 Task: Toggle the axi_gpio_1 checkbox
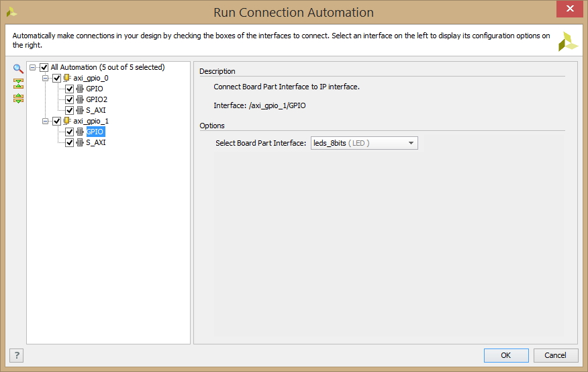point(56,121)
